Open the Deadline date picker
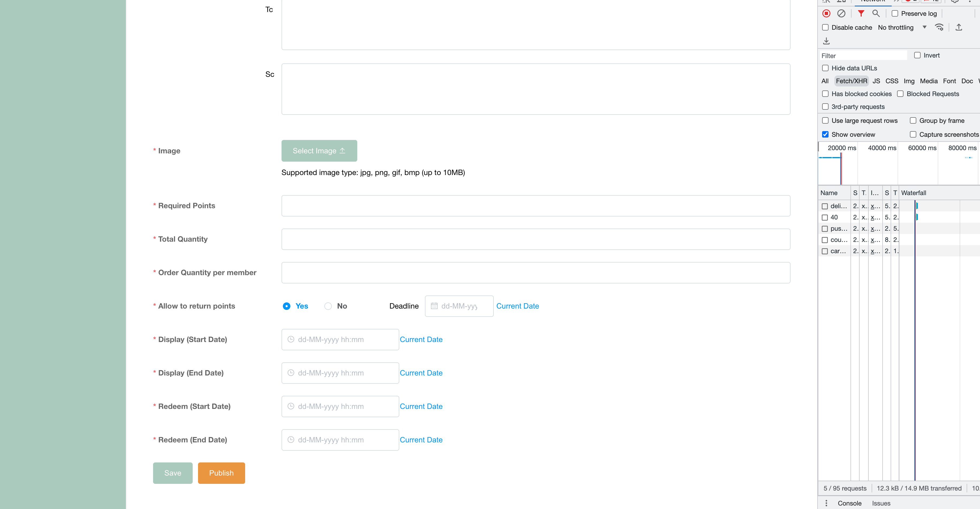980x509 pixels. (459, 306)
